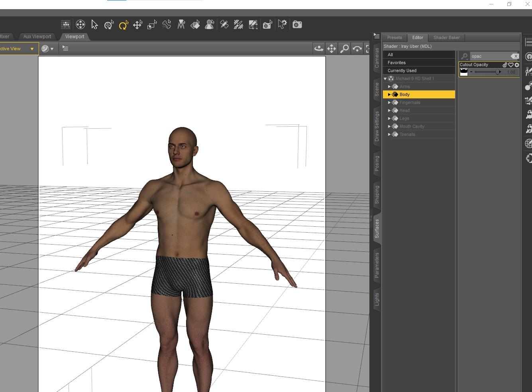
Task: Select the Rotate tool in toolbar
Action: click(124, 25)
